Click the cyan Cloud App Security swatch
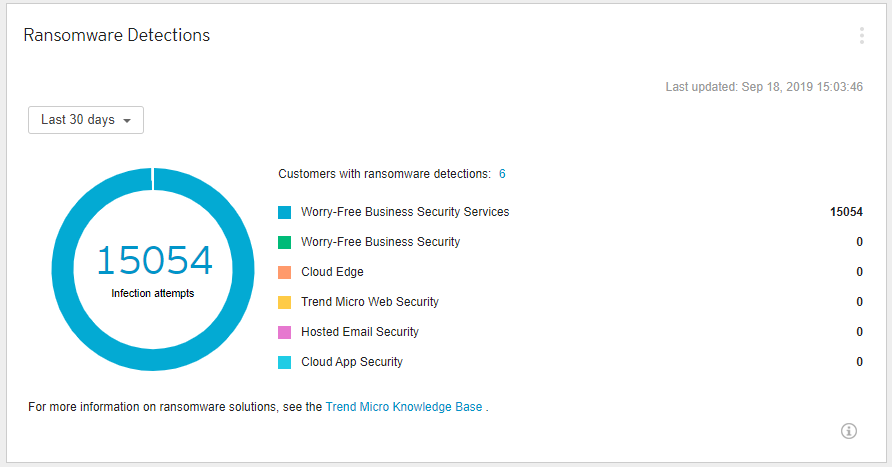This screenshot has height=467, width=892. pyautogui.click(x=285, y=362)
